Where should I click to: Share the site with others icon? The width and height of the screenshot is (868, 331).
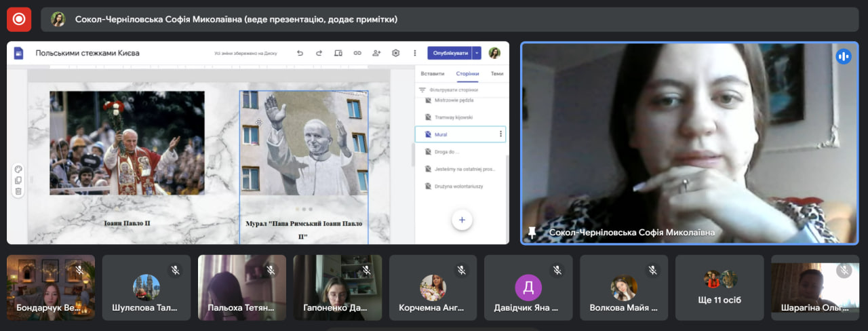pyautogui.click(x=376, y=53)
